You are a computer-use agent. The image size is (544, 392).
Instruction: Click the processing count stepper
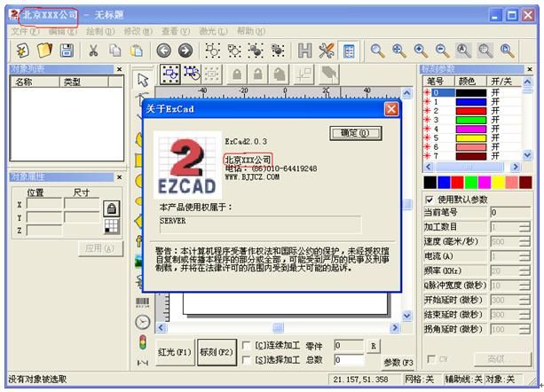coord(524,227)
